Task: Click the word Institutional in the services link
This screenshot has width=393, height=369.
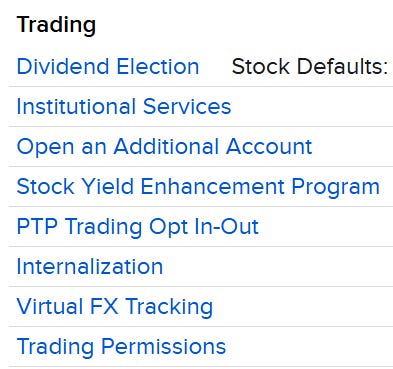Action: pos(76,106)
